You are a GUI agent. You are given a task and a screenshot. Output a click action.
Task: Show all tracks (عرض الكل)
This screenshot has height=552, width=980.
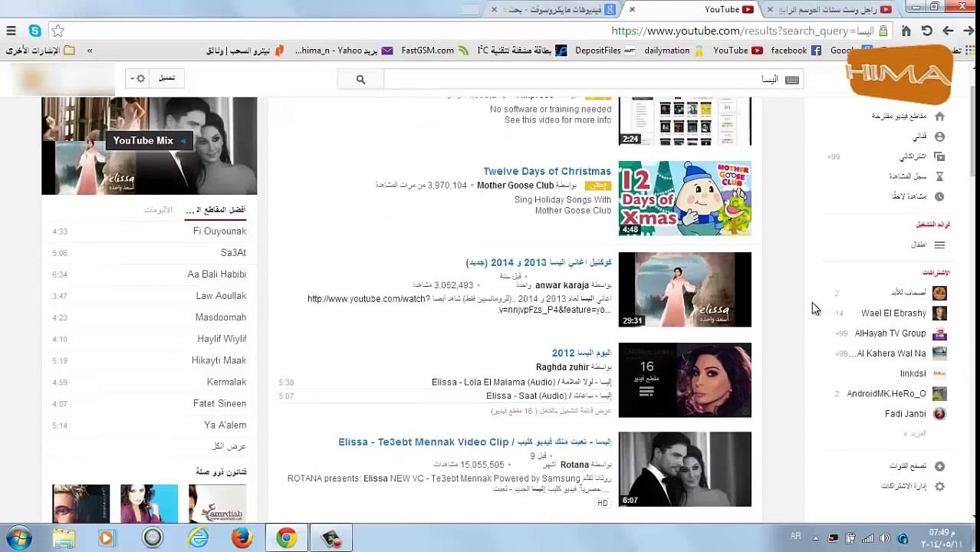(x=229, y=446)
